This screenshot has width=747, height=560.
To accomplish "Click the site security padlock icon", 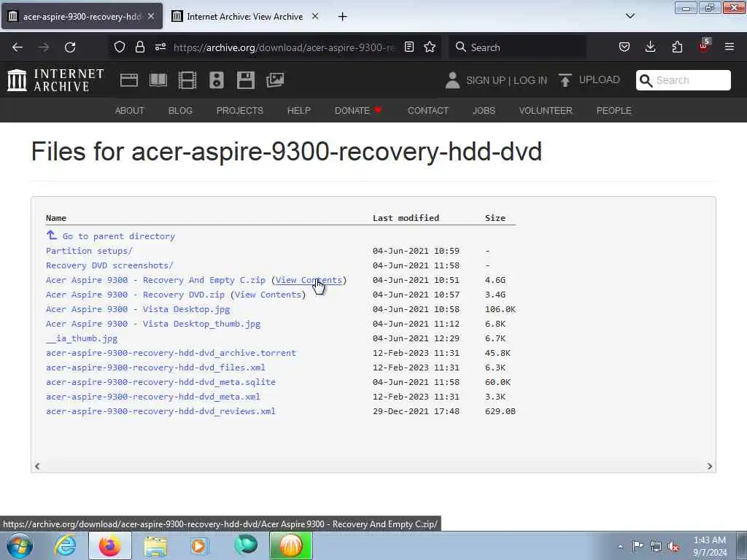I will (x=139, y=47).
